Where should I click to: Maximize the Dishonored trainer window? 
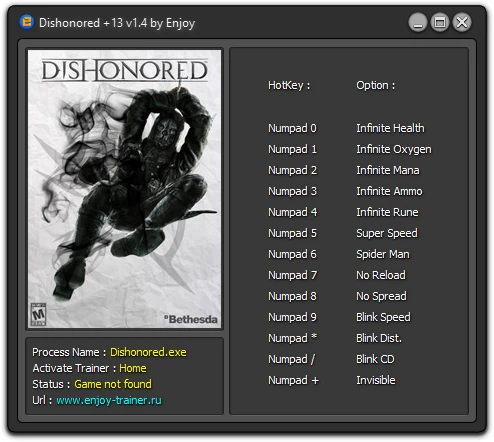440,23
